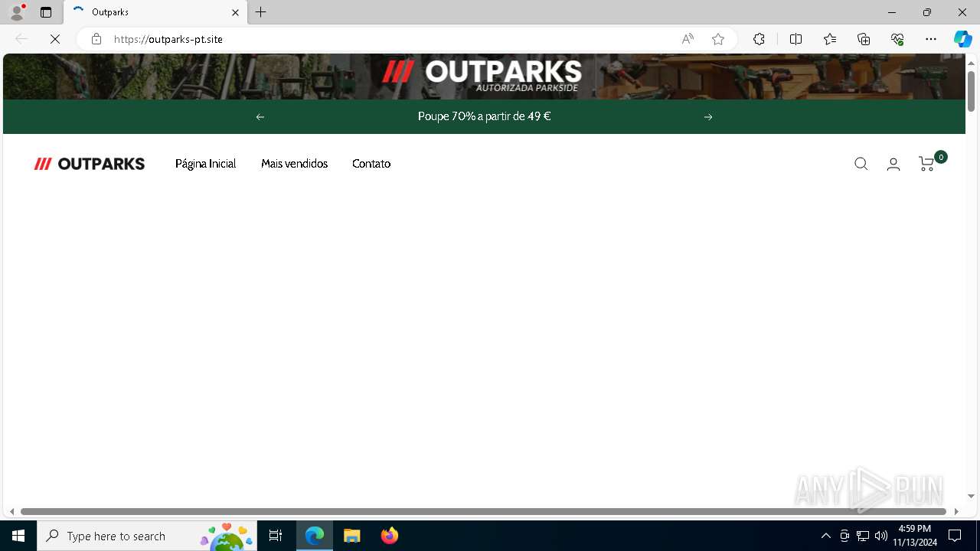Viewport: 980px width, 551px height.
Task: Open browser Extensions menu
Action: pos(759,39)
